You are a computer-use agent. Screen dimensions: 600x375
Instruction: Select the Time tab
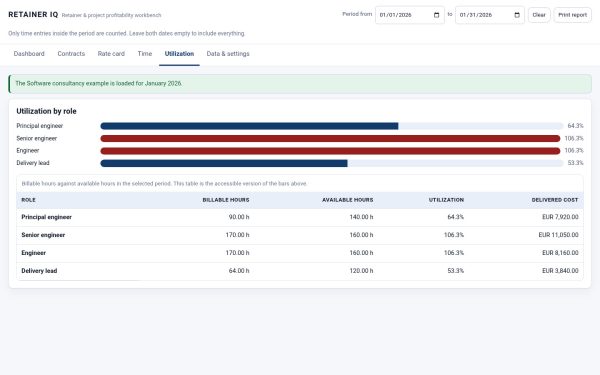click(145, 54)
